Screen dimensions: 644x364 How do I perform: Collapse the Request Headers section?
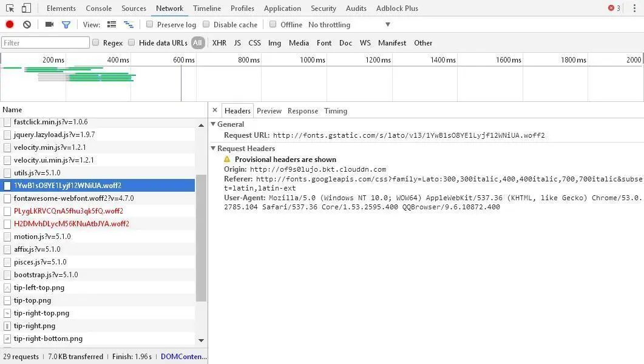click(213, 148)
